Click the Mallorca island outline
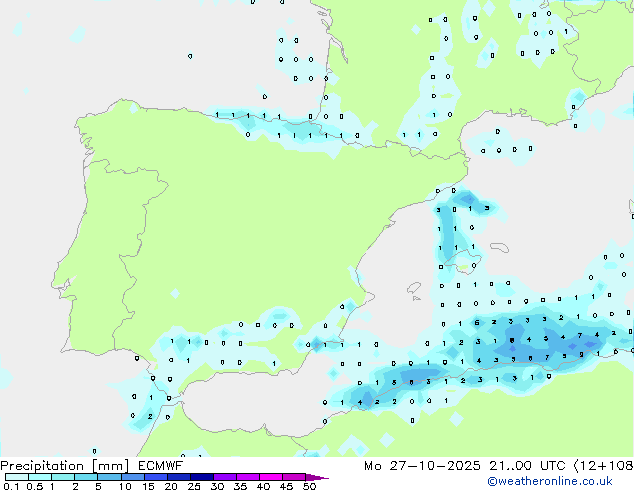 click(x=463, y=262)
